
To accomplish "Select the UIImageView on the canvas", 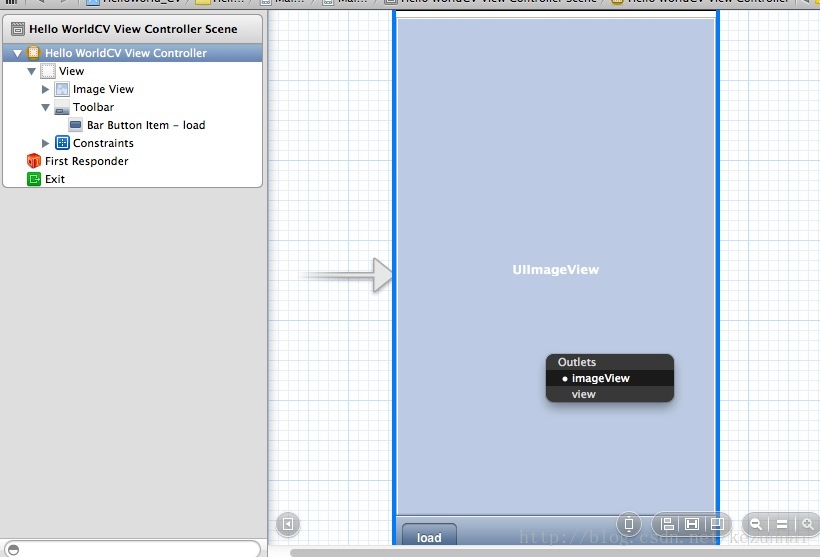I will click(x=556, y=269).
